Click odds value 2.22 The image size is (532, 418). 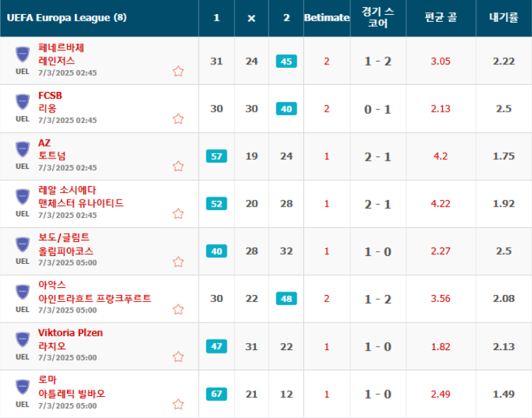point(504,61)
